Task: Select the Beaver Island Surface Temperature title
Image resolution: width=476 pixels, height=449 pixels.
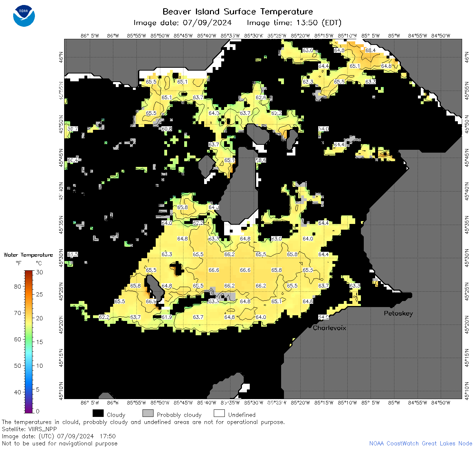Action: tap(238, 11)
